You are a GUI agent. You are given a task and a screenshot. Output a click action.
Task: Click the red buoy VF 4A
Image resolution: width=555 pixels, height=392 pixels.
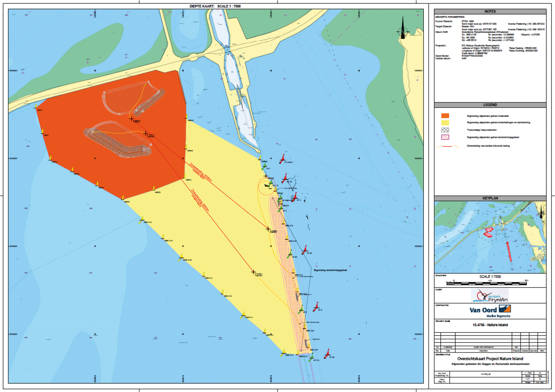coord(305,250)
